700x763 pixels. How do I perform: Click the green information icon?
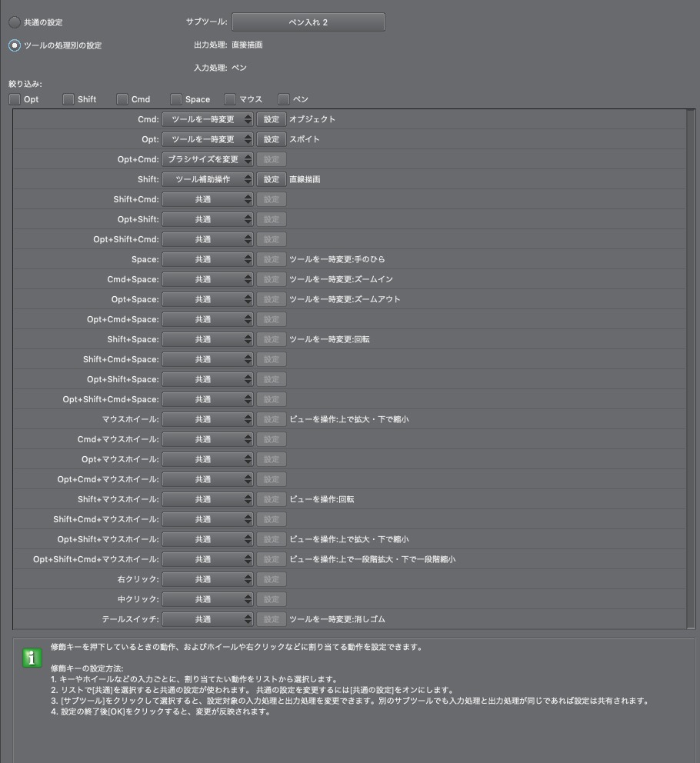32,658
